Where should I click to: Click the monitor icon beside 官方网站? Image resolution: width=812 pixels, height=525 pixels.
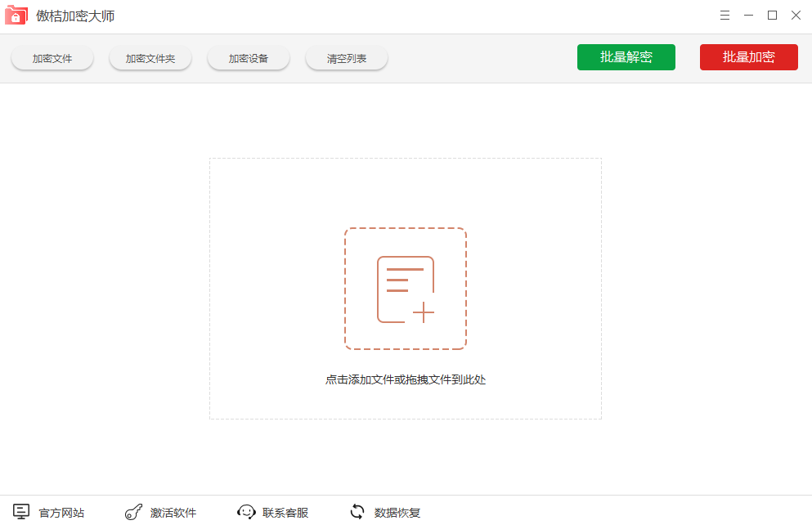[20, 512]
